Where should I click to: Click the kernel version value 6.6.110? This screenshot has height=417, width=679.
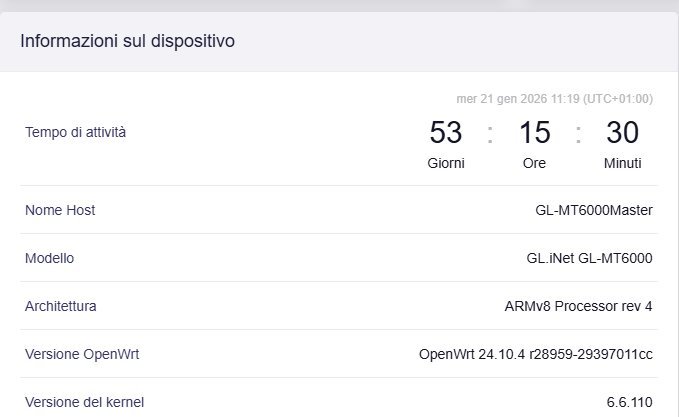coord(629,402)
